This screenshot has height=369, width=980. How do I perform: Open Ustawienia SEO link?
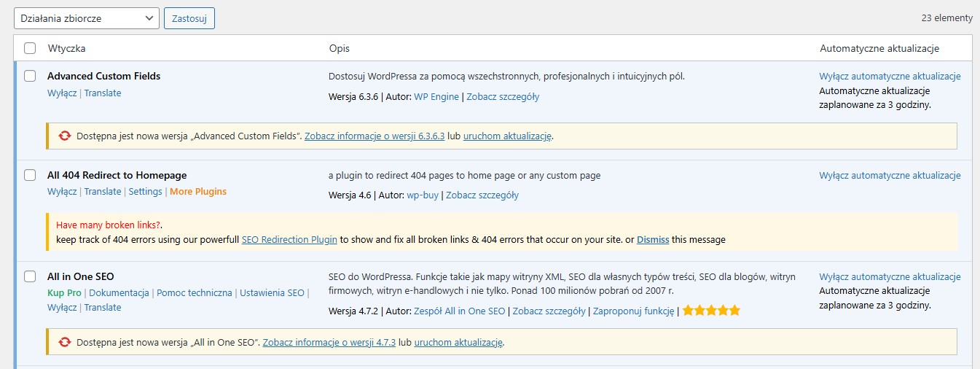pyautogui.click(x=272, y=292)
